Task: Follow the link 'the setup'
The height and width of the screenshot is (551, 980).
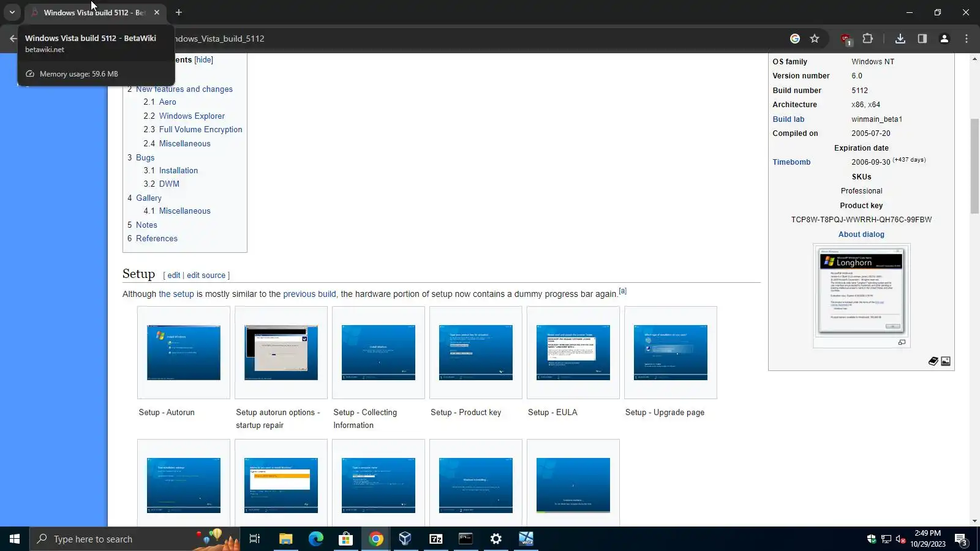Action: click(x=176, y=294)
